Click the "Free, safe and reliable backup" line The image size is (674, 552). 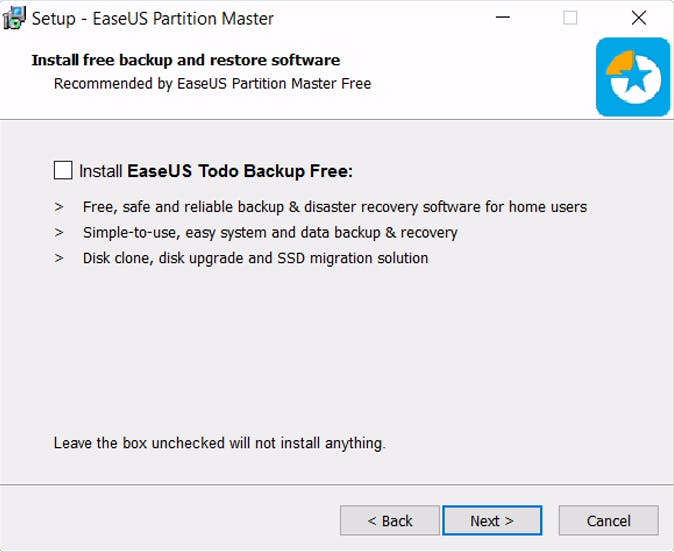[x=335, y=207]
